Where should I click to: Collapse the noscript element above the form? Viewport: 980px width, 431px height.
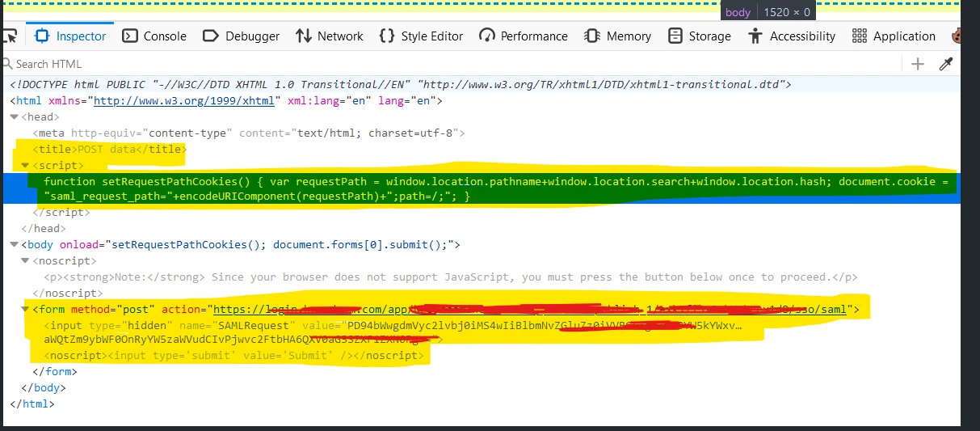pyautogui.click(x=25, y=261)
